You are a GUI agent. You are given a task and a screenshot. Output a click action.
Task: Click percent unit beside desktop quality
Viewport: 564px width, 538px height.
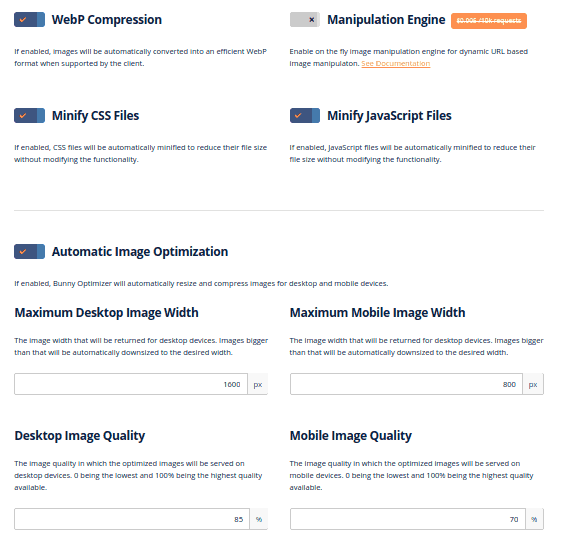point(259,519)
